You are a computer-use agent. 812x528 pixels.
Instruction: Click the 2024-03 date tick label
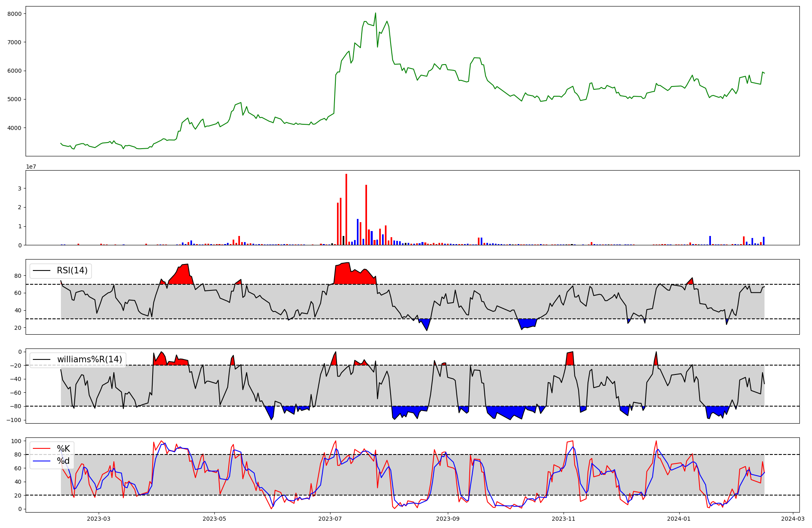(x=793, y=519)
